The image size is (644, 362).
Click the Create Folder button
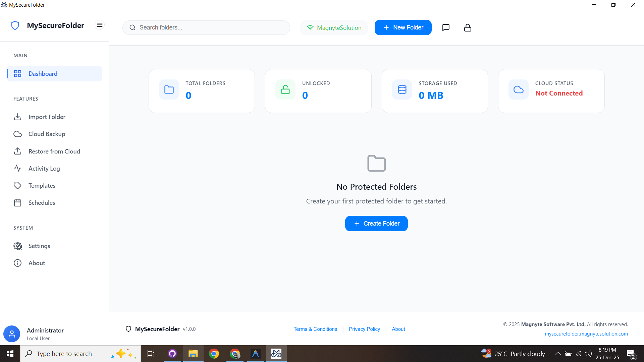(x=376, y=223)
